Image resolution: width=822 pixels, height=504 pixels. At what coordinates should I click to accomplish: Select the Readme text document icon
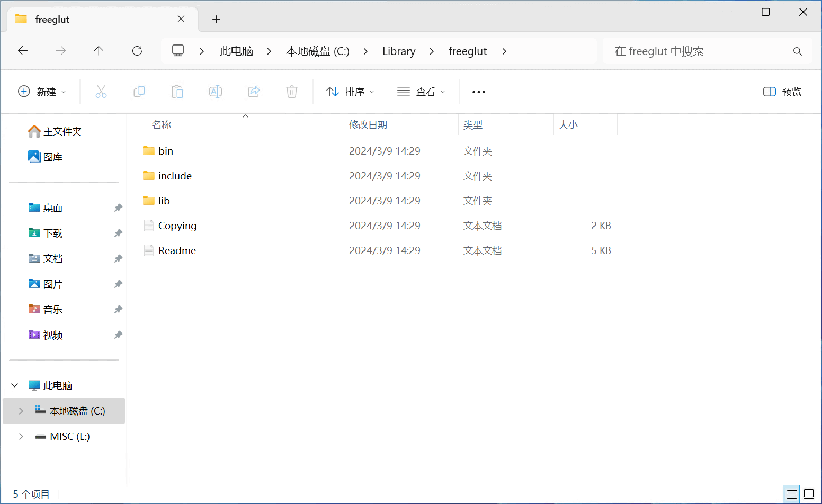click(x=149, y=250)
